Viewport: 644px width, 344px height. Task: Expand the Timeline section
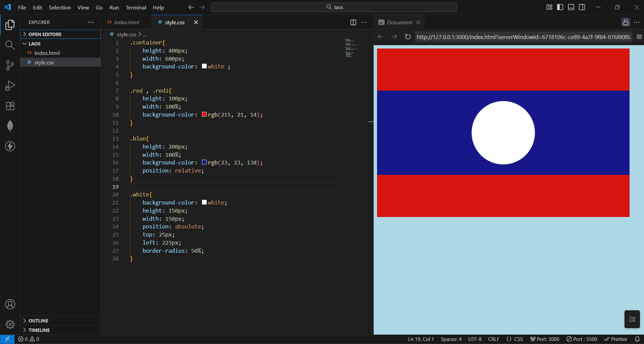[60, 330]
